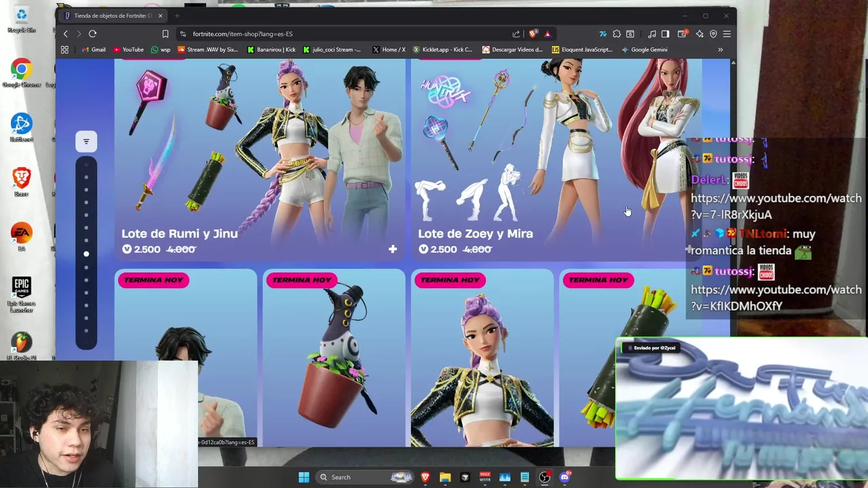The height and width of the screenshot is (488, 868).
Task: Toggle the browser sidebar panel icon
Action: pyautogui.click(x=665, y=34)
